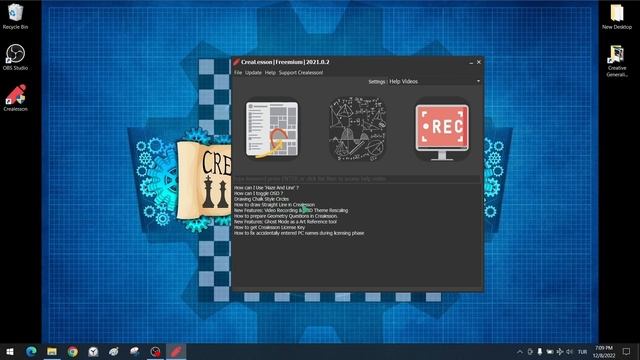Click the keyword search field for help videos

[x=357, y=179]
